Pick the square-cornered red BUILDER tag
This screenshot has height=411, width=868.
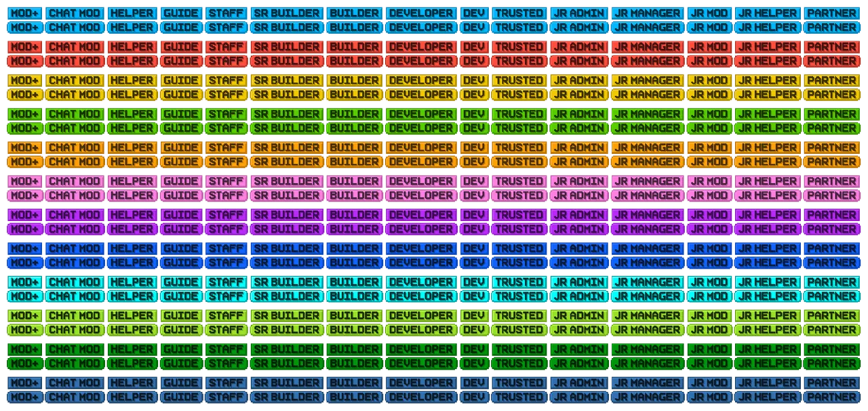(x=354, y=47)
